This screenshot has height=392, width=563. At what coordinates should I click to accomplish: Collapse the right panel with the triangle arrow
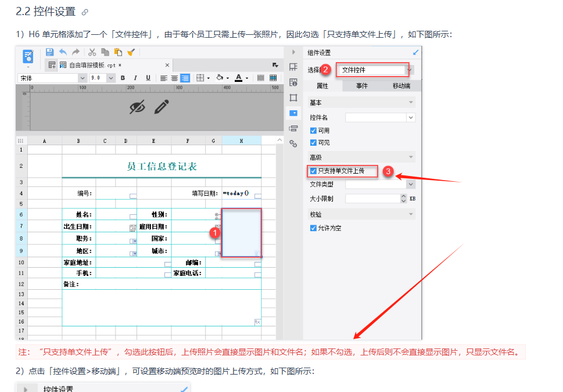click(x=293, y=52)
